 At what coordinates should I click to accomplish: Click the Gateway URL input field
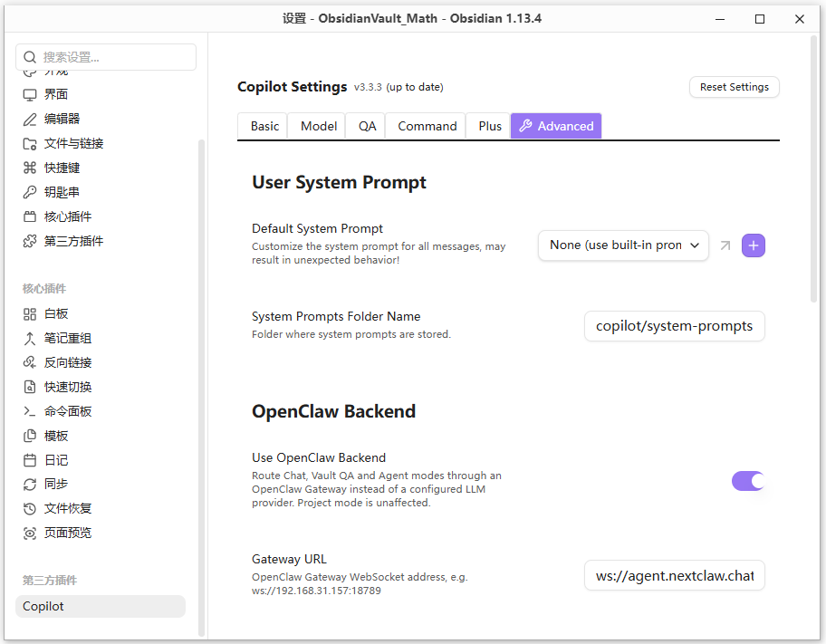[x=674, y=575]
